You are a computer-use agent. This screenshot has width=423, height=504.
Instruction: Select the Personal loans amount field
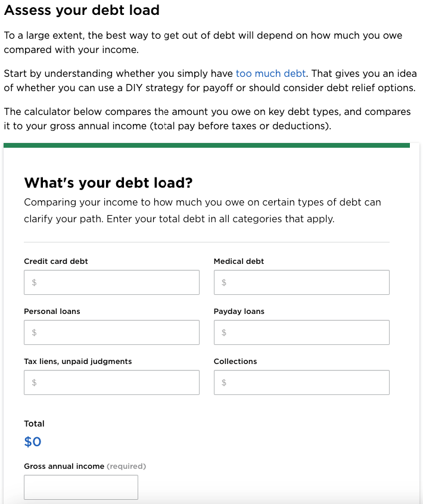pyautogui.click(x=111, y=332)
